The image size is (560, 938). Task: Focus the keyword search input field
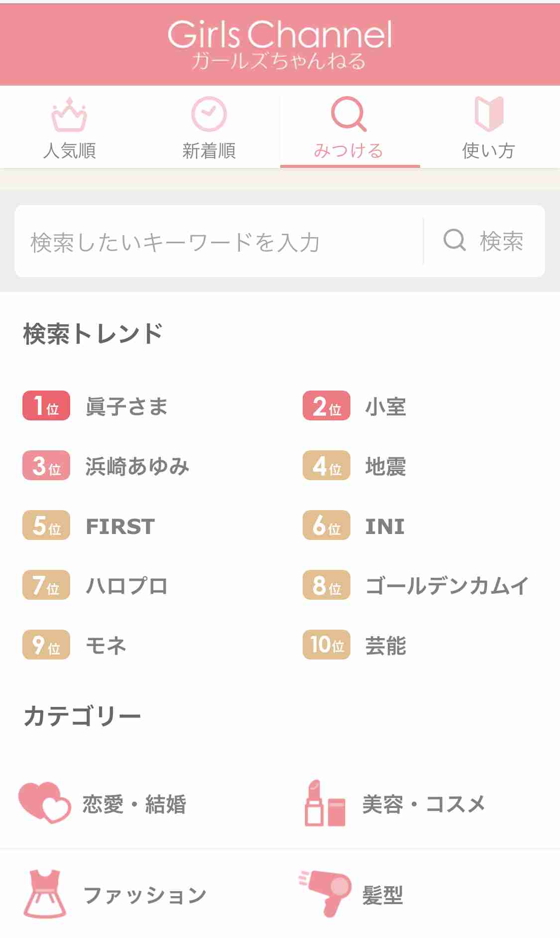click(219, 241)
